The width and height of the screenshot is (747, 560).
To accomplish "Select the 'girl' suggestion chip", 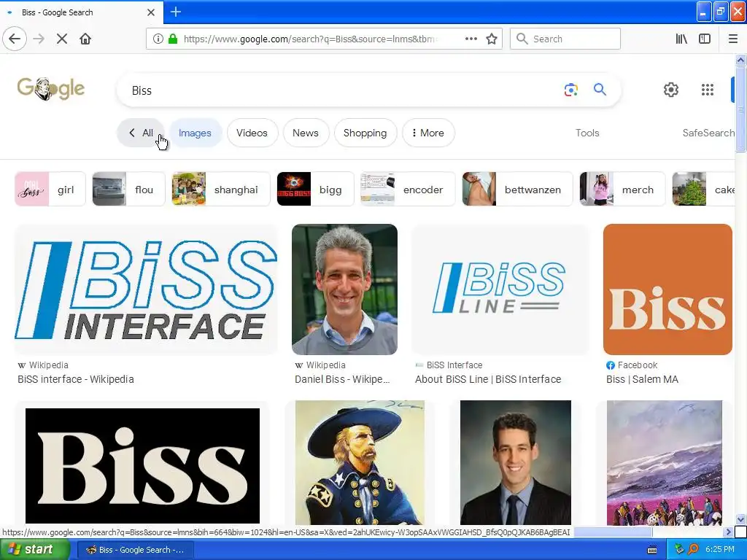I will click(50, 189).
